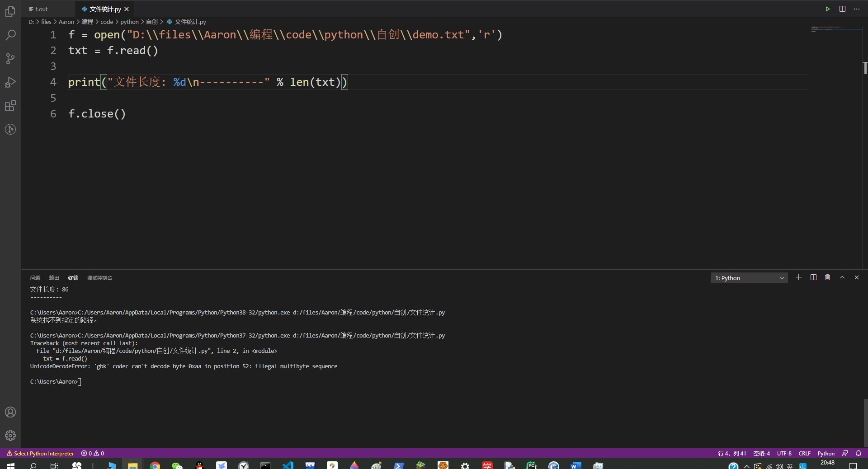
Task: Click the terminal panel vertical scrollbar
Action: pyautogui.click(x=865, y=423)
